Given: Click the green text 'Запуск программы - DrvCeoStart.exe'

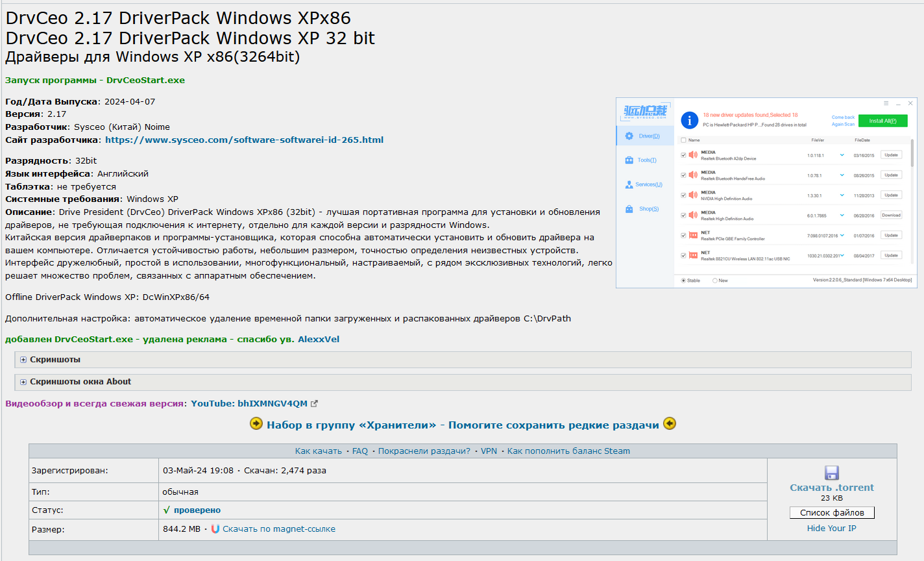Looking at the screenshot, I should [95, 81].
